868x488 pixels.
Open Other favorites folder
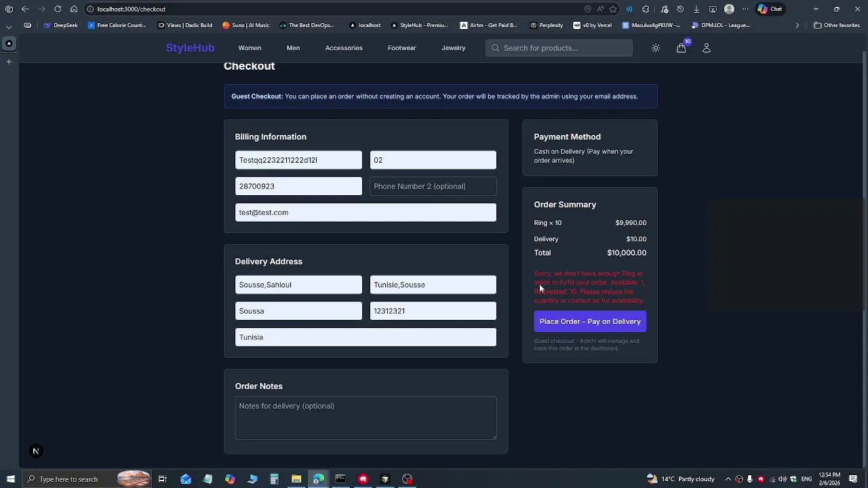(x=837, y=25)
